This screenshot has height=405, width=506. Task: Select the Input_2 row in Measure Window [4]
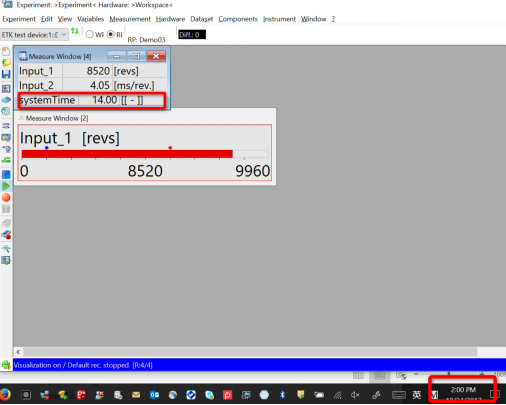pyautogui.click(x=92, y=85)
